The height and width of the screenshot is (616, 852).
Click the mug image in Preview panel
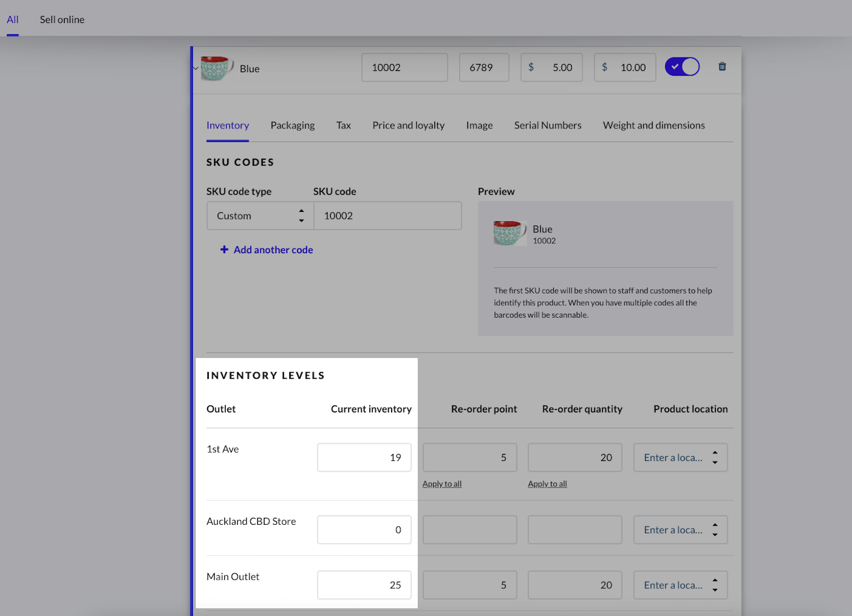click(x=509, y=234)
